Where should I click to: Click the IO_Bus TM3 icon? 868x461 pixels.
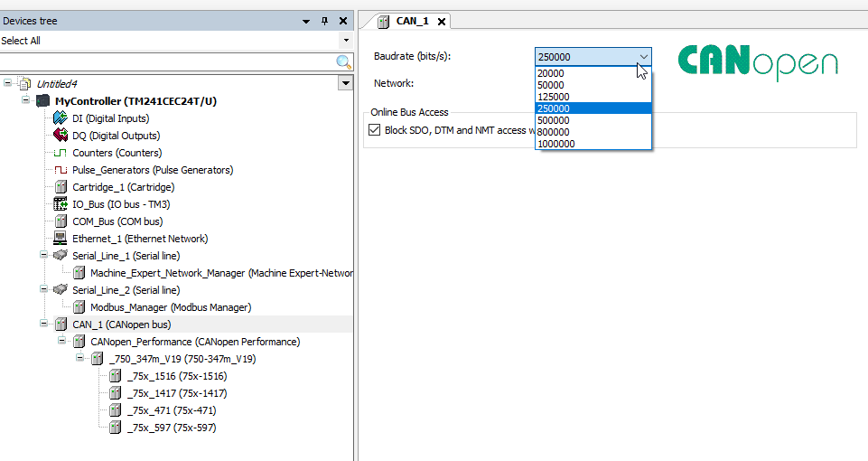[61, 204]
